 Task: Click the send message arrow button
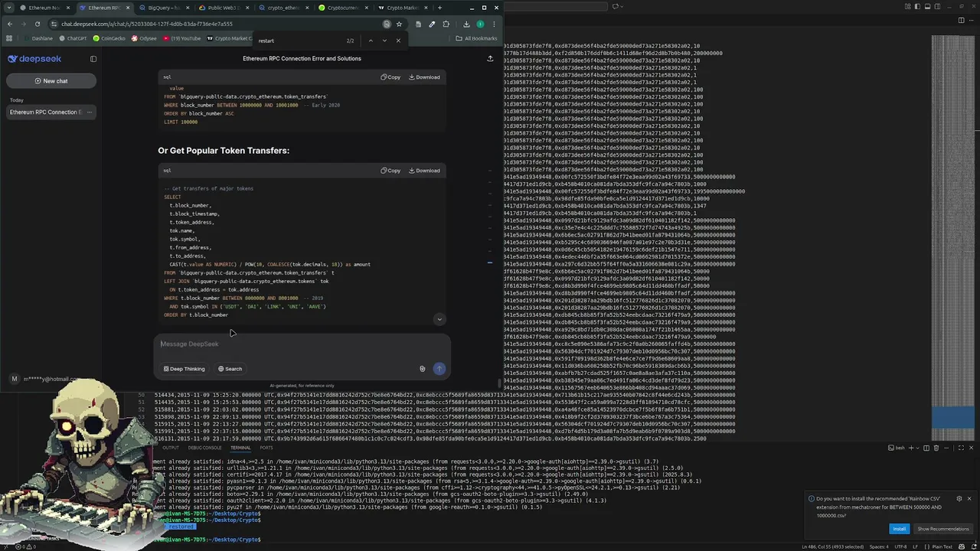(439, 369)
